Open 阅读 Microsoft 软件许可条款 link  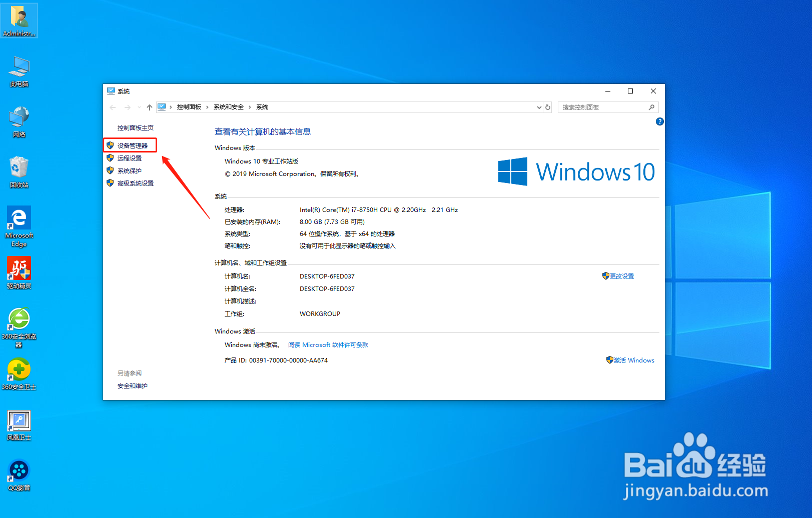tap(328, 345)
